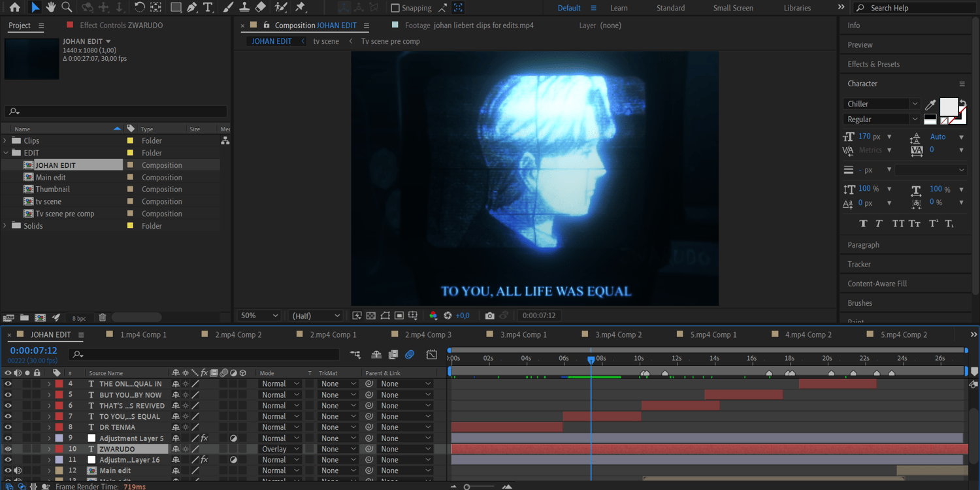Toggle visibility of DR TENMA layer
This screenshot has width=980, height=490.
click(x=8, y=427)
